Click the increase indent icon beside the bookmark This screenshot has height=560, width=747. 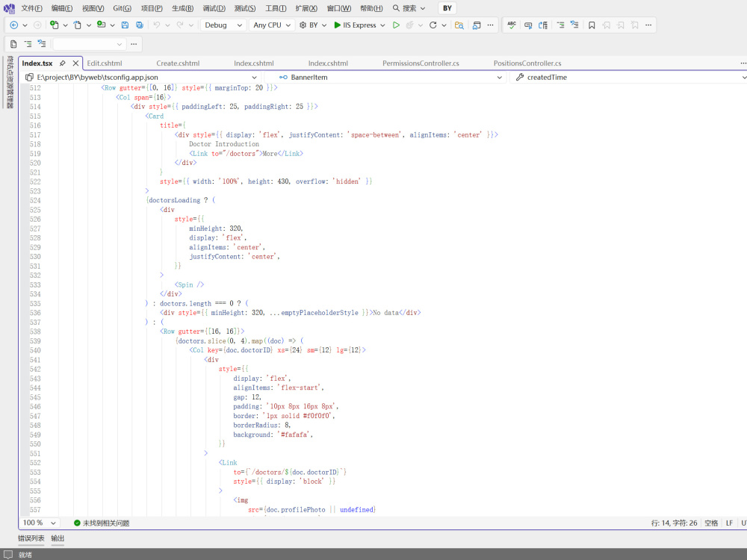coord(560,25)
